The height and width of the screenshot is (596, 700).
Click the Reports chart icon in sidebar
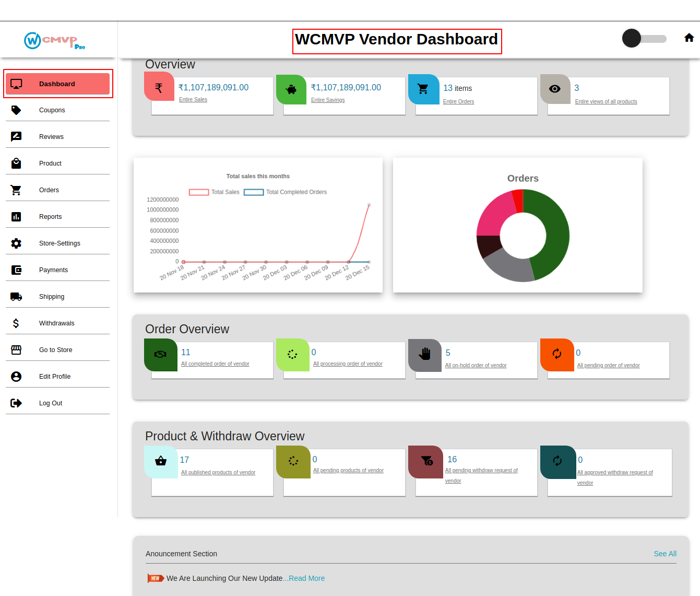[x=16, y=217]
